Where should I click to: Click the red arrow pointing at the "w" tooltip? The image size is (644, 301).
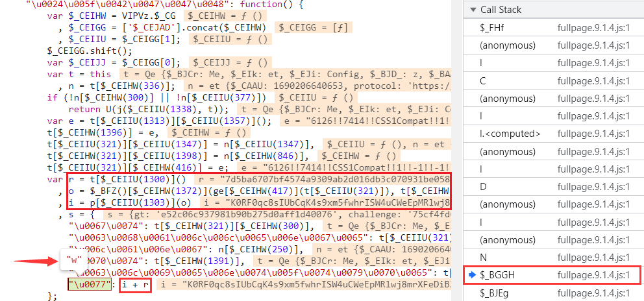click(34, 261)
